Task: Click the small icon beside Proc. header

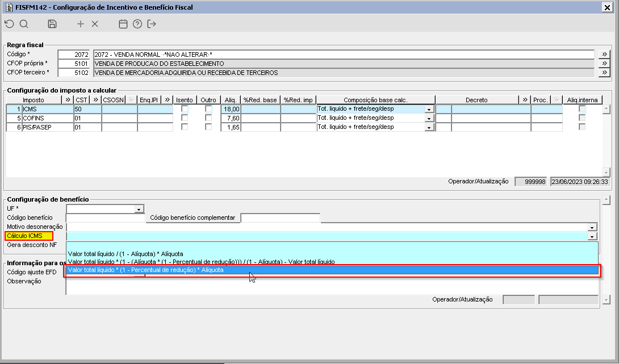Action: 557,100
